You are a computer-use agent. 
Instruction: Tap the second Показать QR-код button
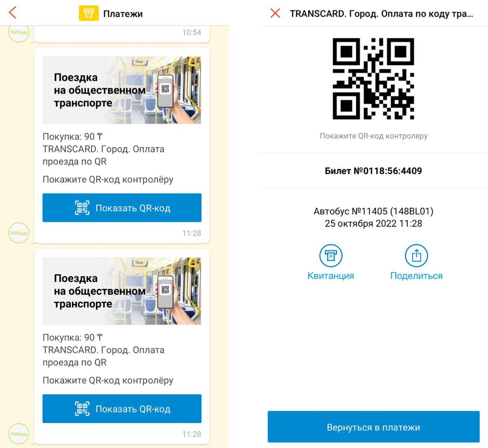point(122,409)
